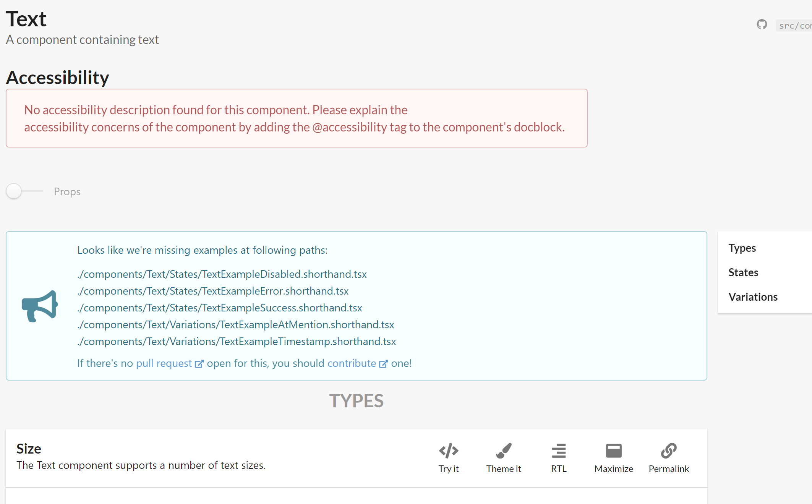
Task: Click external-link icon beside pull request
Action: pyautogui.click(x=199, y=364)
